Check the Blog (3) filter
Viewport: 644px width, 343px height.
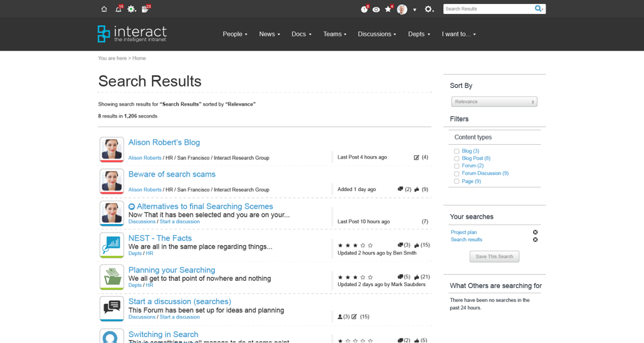pyautogui.click(x=456, y=151)
